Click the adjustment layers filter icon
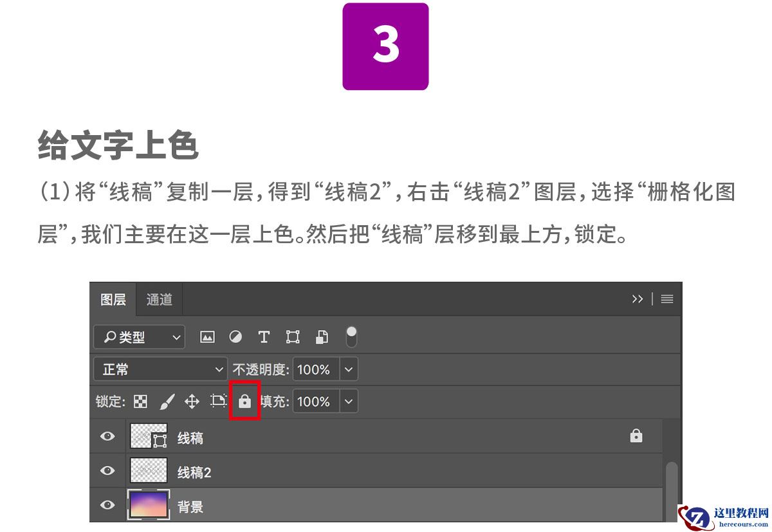The width and height of the screenshot is (772, 532). [235, 336]
